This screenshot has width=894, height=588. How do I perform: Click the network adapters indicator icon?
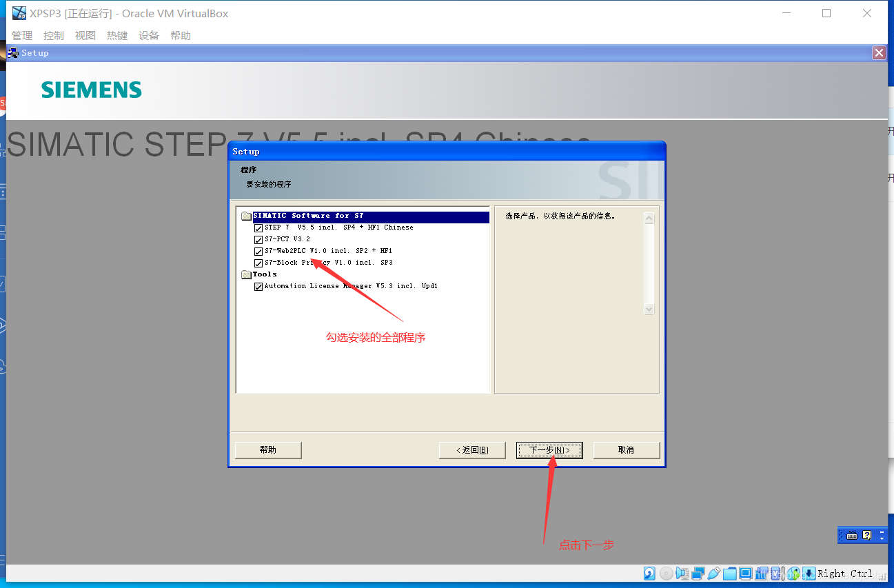tap(698, 574)
